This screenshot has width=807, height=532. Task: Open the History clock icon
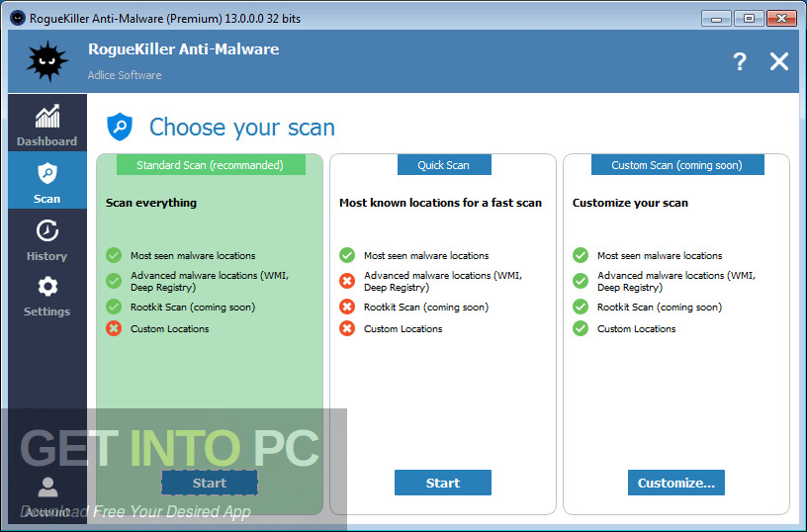[47, 230]
